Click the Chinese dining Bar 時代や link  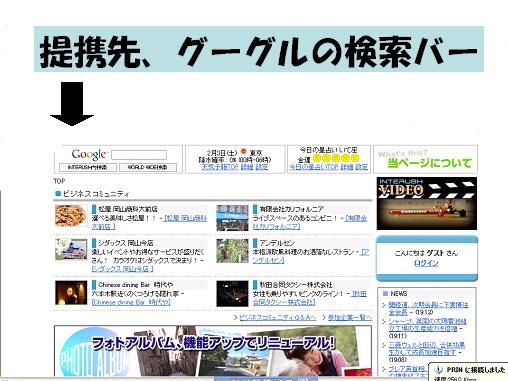coord(131,302)
